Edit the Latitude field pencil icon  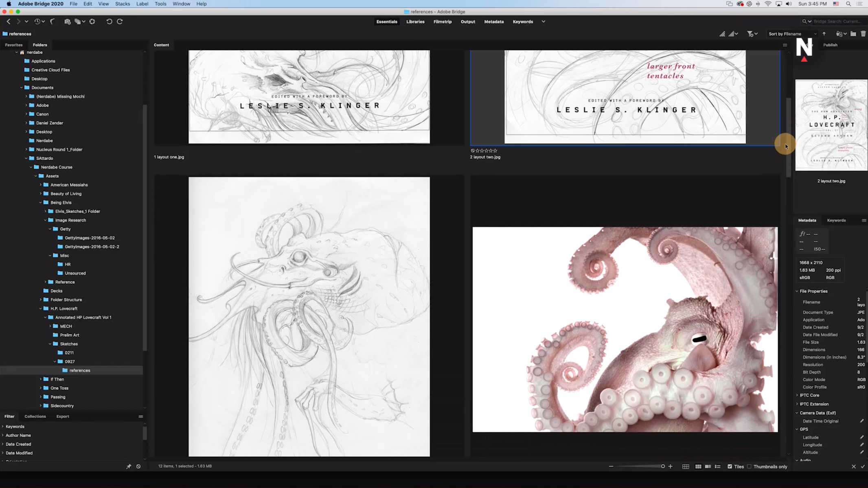[x=862, y=437]
